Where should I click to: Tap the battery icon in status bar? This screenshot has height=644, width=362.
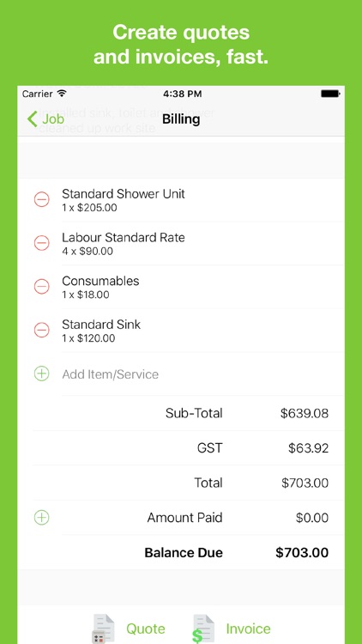(330, 94)
